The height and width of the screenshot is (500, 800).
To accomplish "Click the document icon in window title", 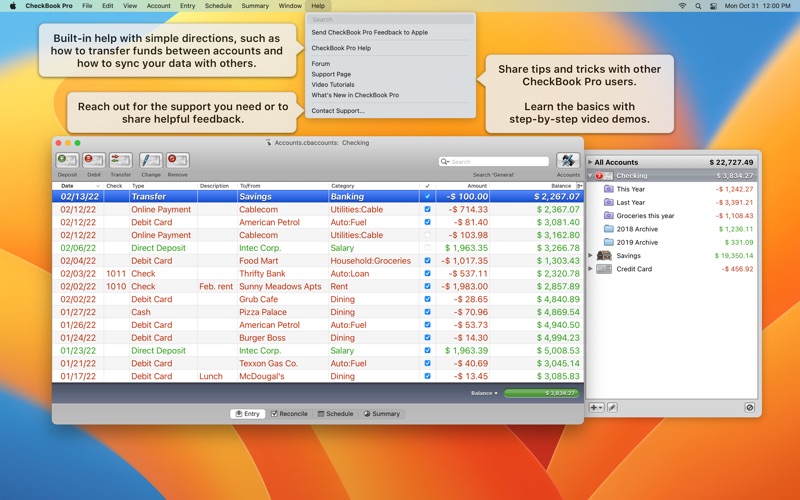I will coord(268,143).
